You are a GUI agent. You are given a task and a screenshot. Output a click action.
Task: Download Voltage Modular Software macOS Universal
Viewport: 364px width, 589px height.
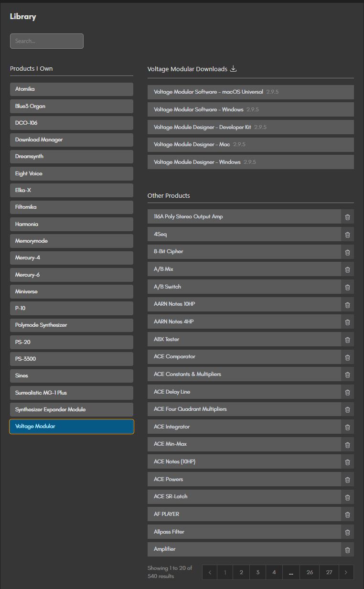coord(251,92)
